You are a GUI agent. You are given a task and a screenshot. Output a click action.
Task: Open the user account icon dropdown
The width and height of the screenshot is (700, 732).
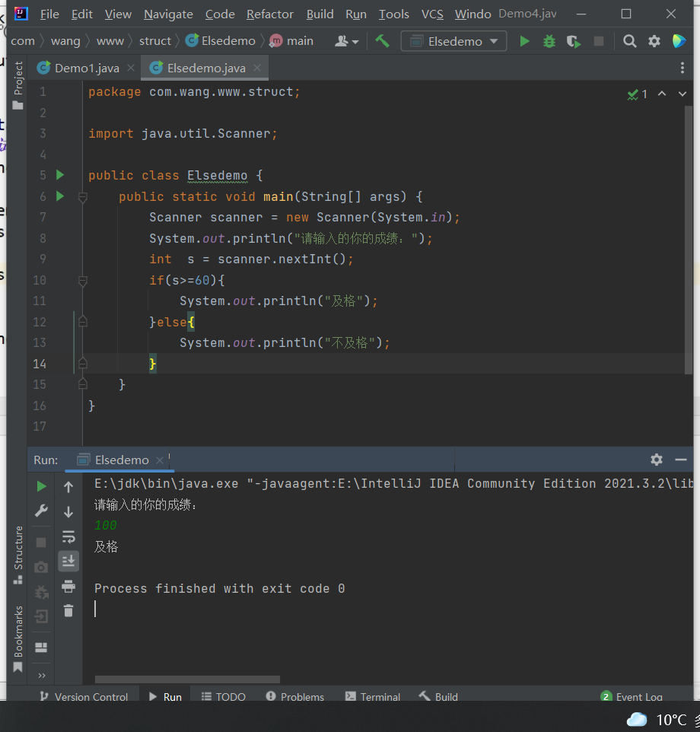346,41
